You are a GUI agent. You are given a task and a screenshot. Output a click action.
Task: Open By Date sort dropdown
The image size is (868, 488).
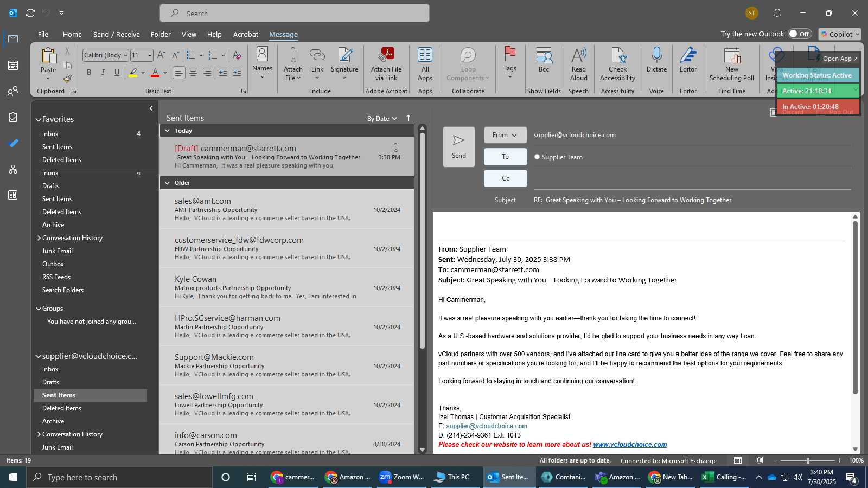pyautogui.click(x=382, y=119)
